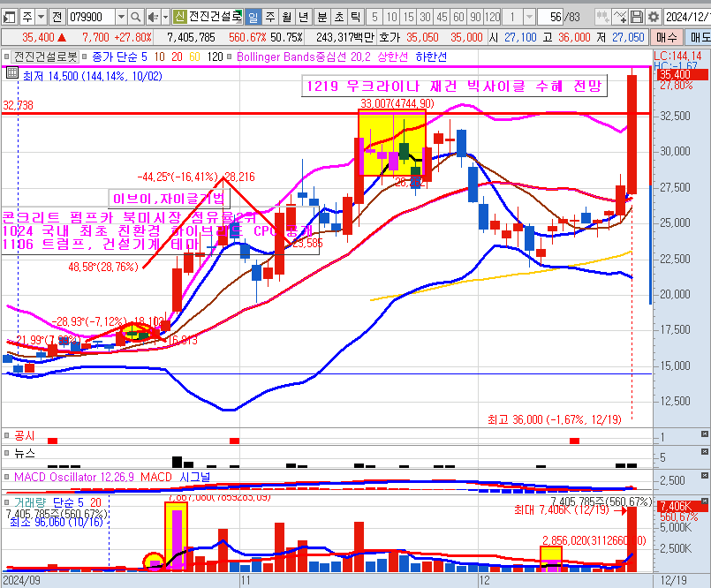Open the tick interval dropdown next to 1
711x588 pixels.
(527, 17)
